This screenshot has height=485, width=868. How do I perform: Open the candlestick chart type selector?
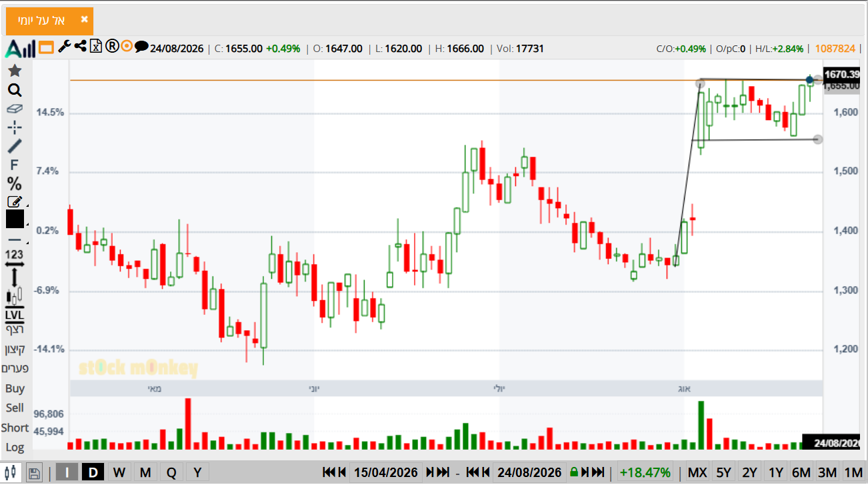[15, 294]
